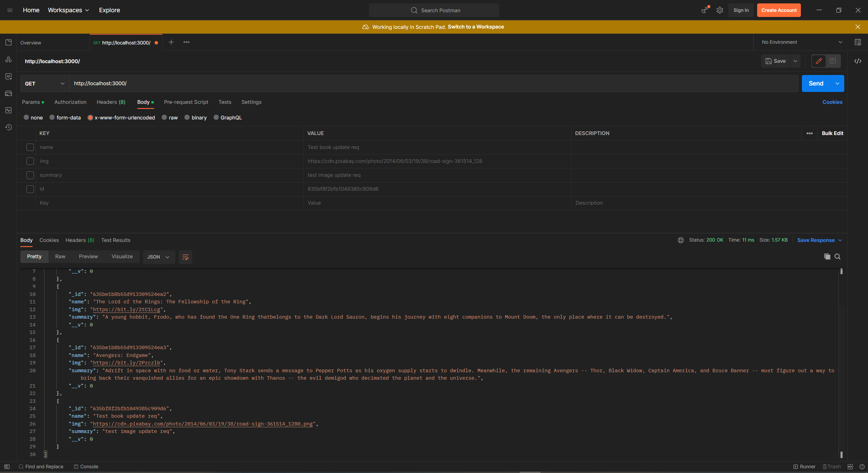Click the Cookies link

coord(832,102)
